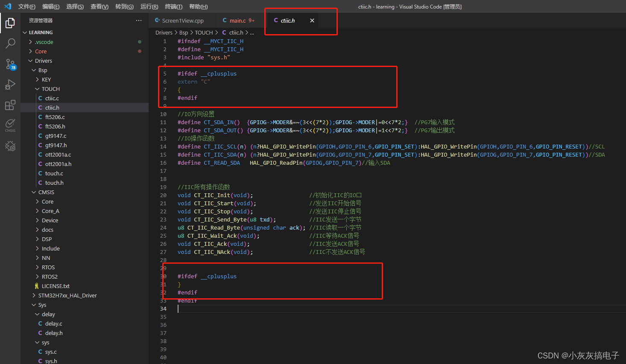626x364 pixels.
Task: Open the Explorer view in activity bar
Action: tap(10, 23)
